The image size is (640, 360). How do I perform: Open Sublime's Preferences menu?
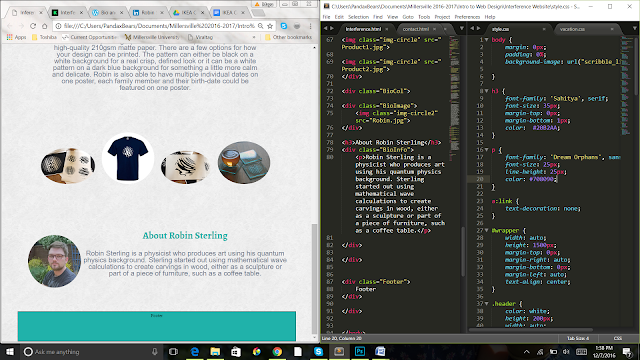[x=467, y=17]
